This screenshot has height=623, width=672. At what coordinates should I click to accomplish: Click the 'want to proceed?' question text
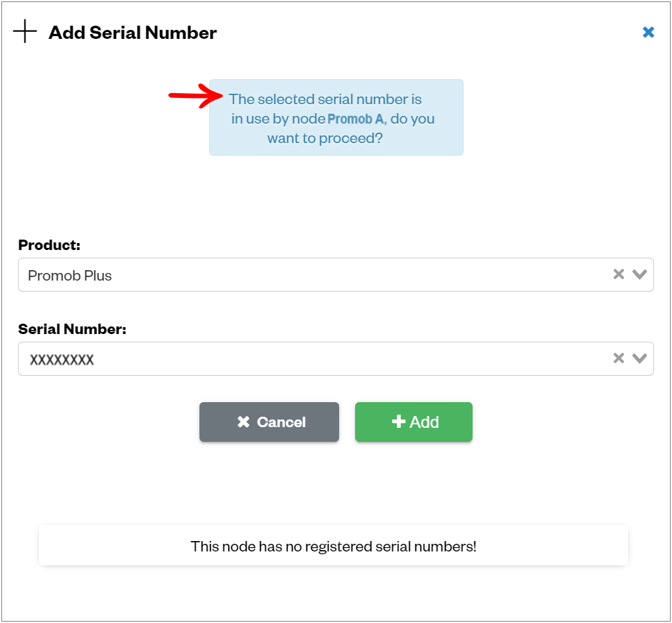coord(325,138)
